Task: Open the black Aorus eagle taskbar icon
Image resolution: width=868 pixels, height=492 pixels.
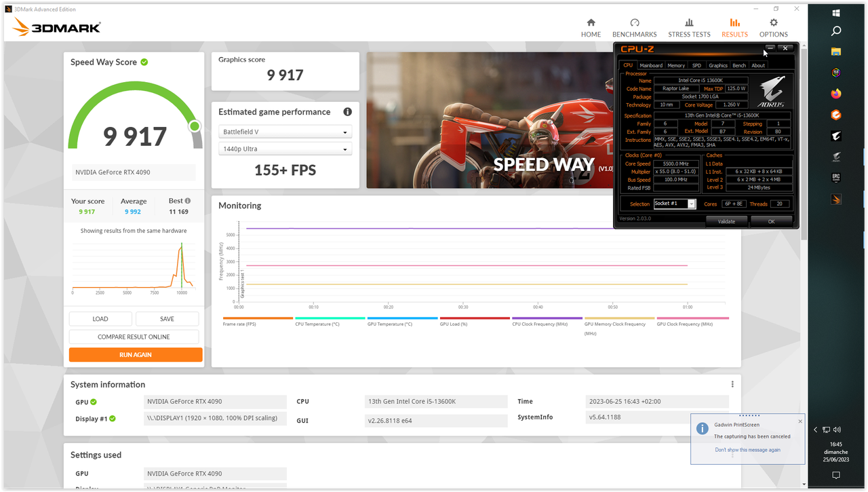Action: [836, 136]
